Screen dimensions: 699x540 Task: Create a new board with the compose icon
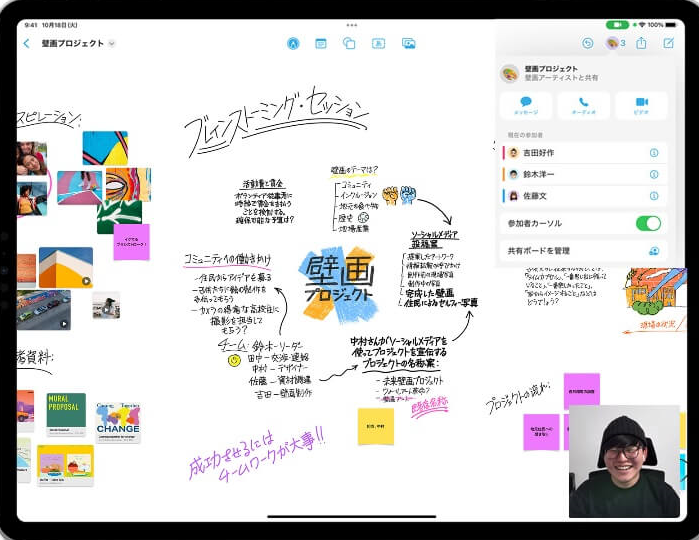coord(669,43)
